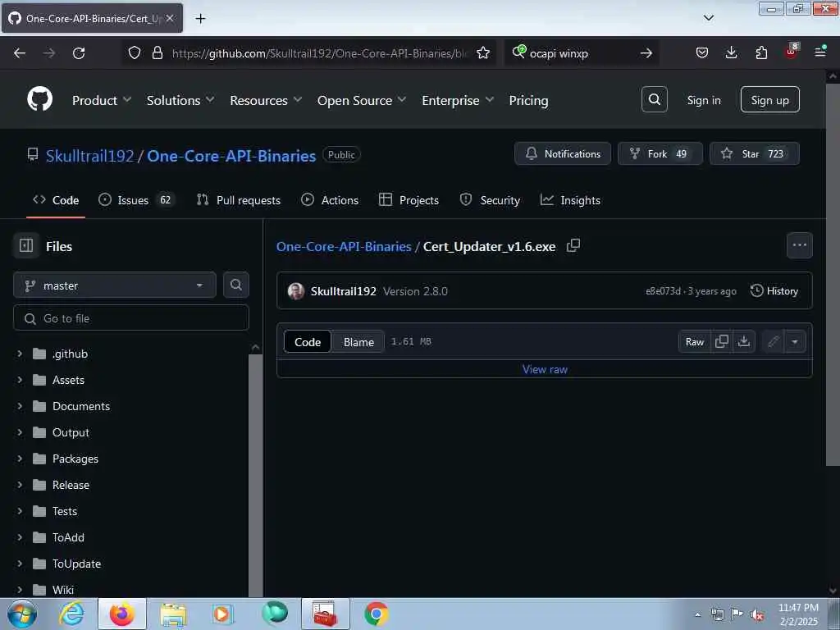Reload the page with refresh icon
The height and width of the screenshot is (630, 840).
tap(79, 53)
